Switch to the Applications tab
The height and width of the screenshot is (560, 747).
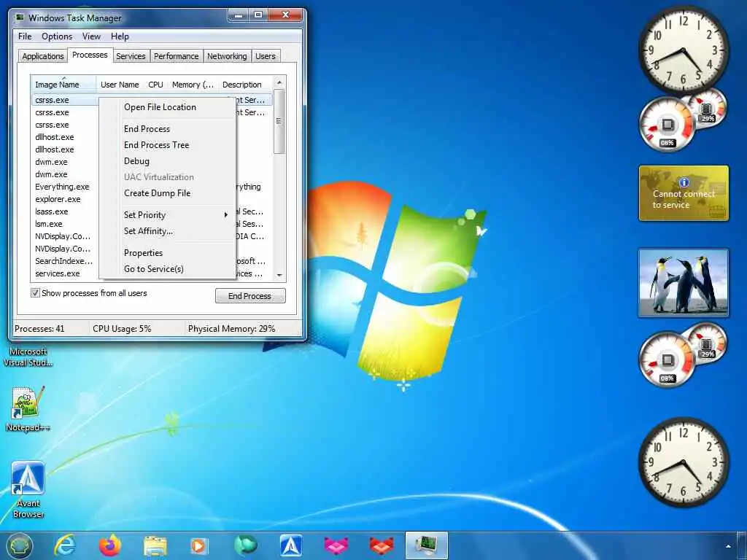point(43,56)
